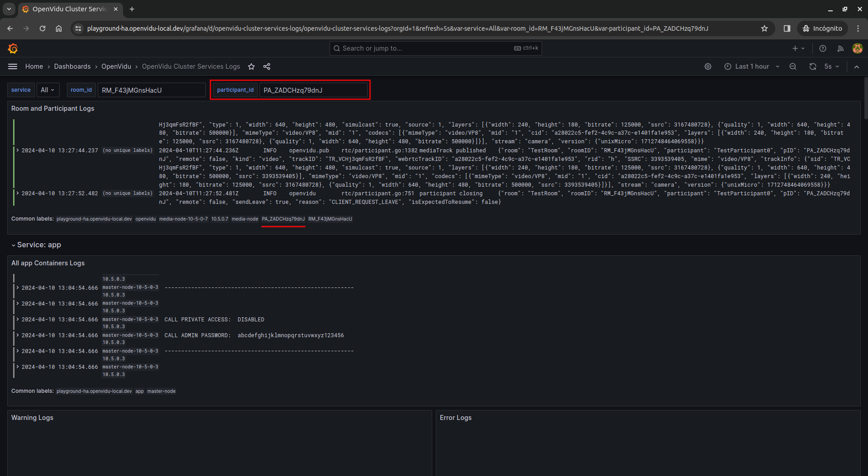Expand the 13:27:52.482 log entry
The width and height of the screenshot is (868, 476).
click(x=18, y=193)
